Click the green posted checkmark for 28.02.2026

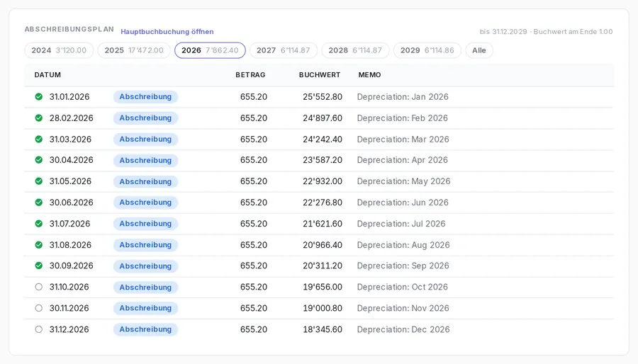click(x=39, y=118)
